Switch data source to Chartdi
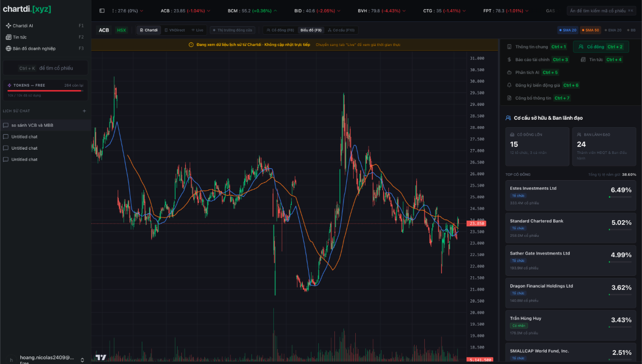 click(148, 30)
